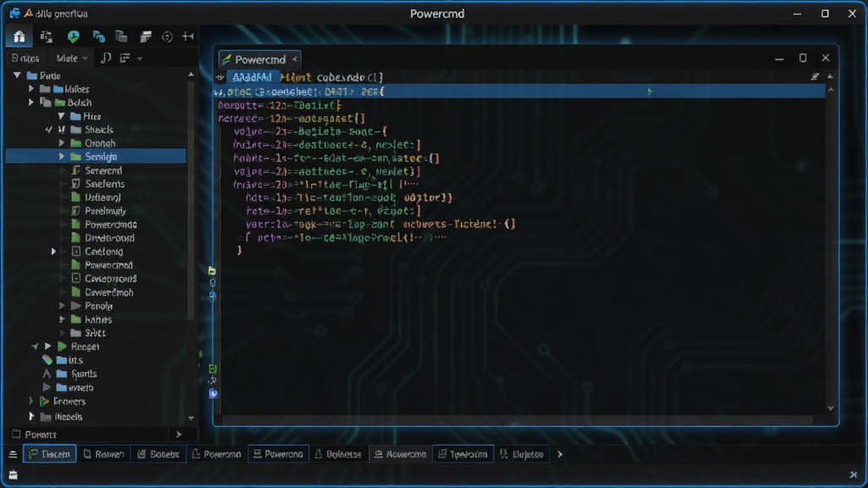This screenshot has width=868, height=488.
Task: Switch to the Powercmd editor tab
Action: coord(259,59)
